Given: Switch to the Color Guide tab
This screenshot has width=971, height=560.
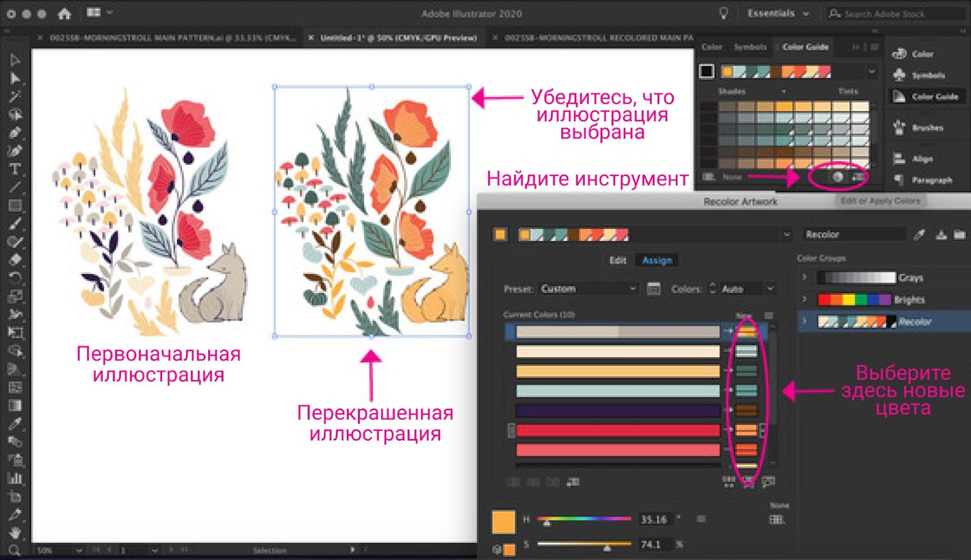Looking at the screenshot, I should click(805, 47).
